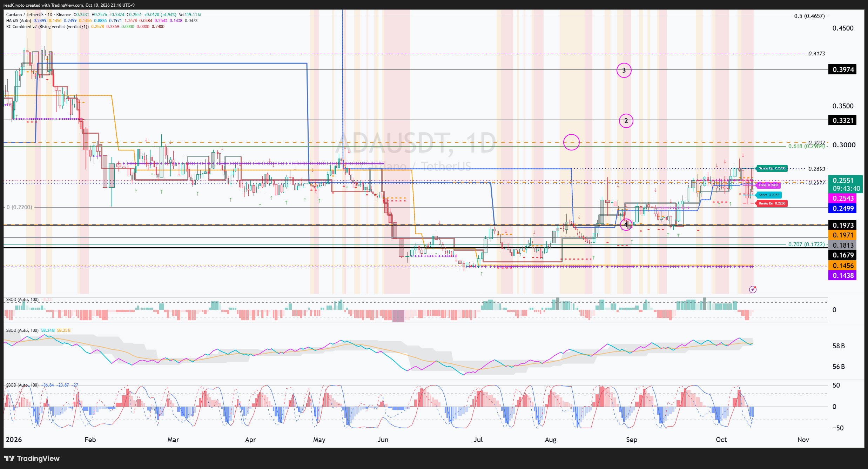Screen dimensions: 868x469
Task: Select the empty magenta circle near 0.3032
Action: 571,142
